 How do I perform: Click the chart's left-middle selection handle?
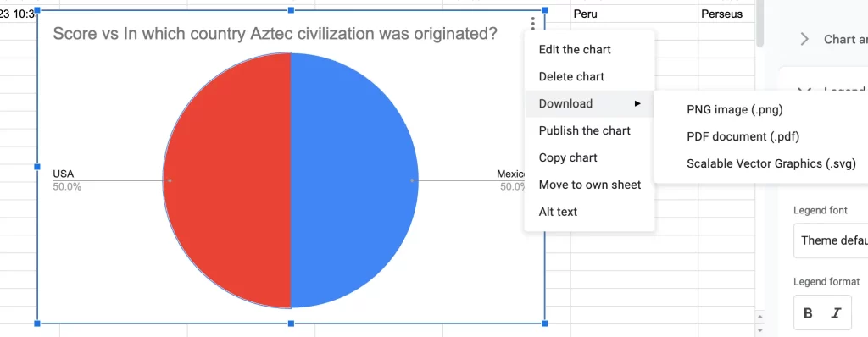37,167
